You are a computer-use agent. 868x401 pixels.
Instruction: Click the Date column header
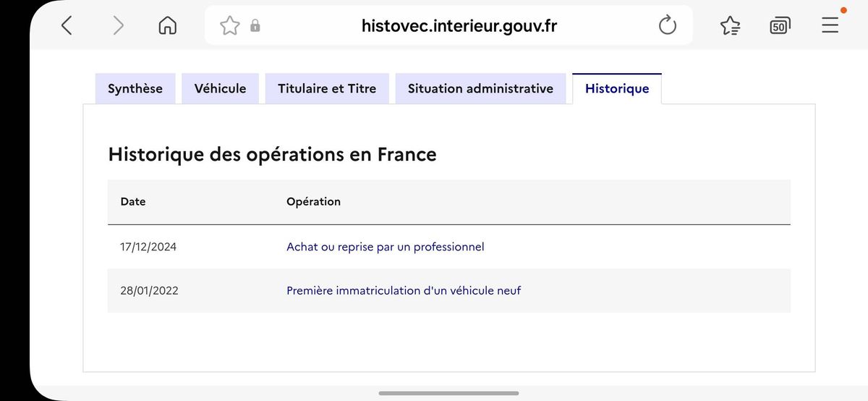[x=133, y=201]
